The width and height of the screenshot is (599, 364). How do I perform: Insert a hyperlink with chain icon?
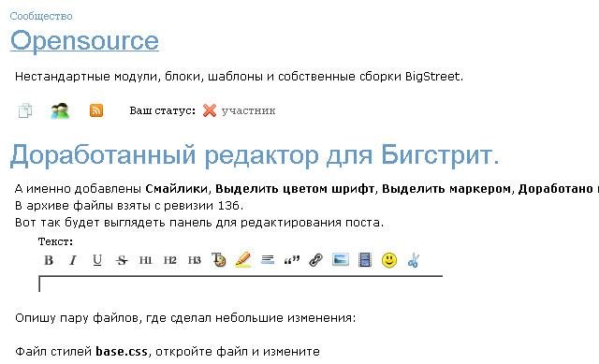[316, 260]
